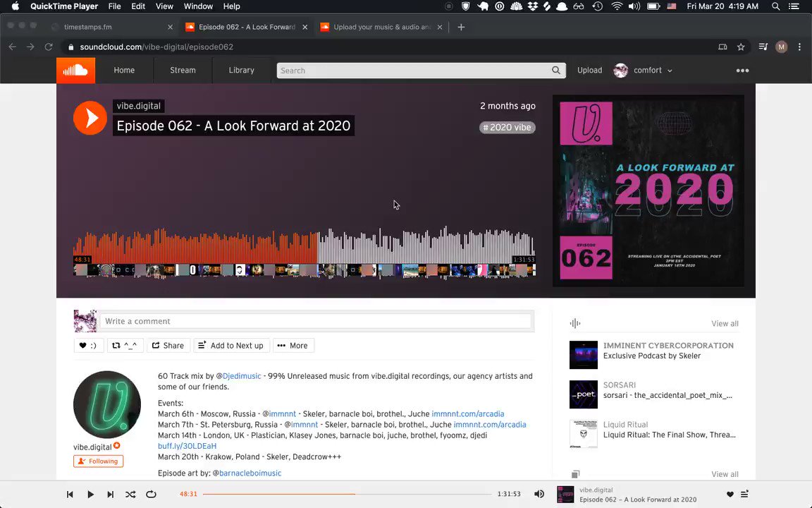The width and height of the screenshot is (812, 508).
Task: Click the Upload link in the header
Action: click(589, 71)
